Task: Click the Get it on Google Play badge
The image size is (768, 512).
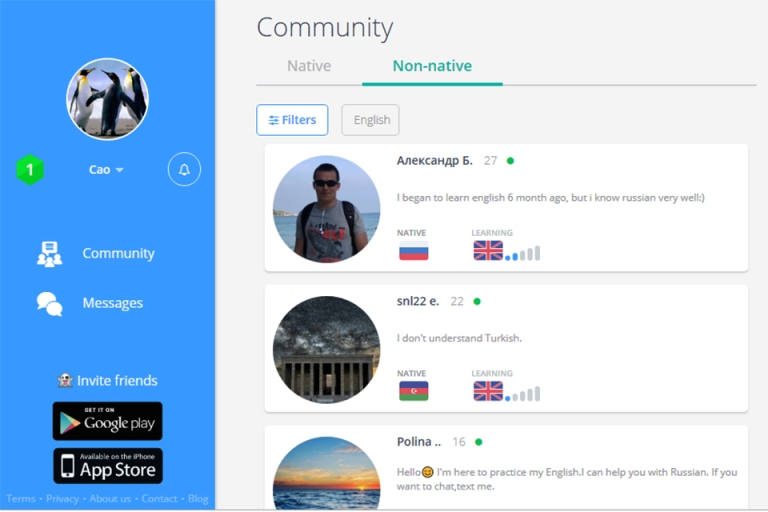Action: (107, 421)
